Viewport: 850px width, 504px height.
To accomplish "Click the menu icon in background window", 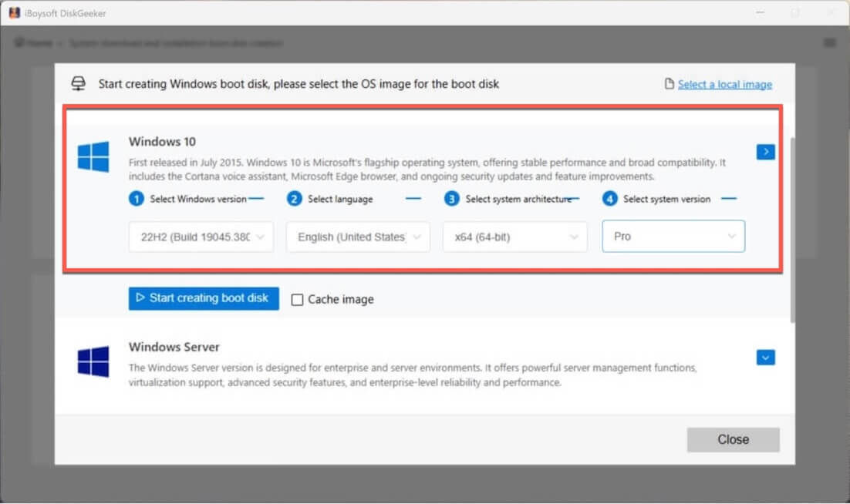I will coord(829,42).
